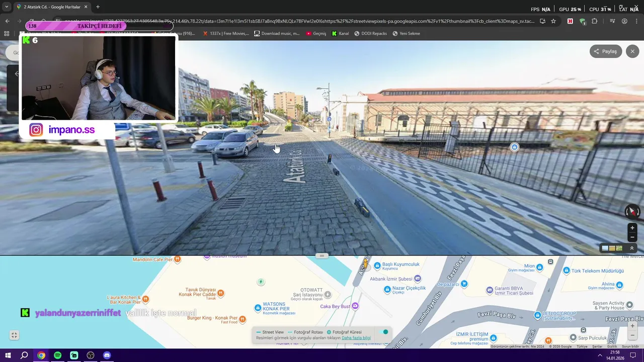Click the yellow Pegman on the map
Image resolution: width=644 pixels, height=362 pixels.
(x=366, y=263)
